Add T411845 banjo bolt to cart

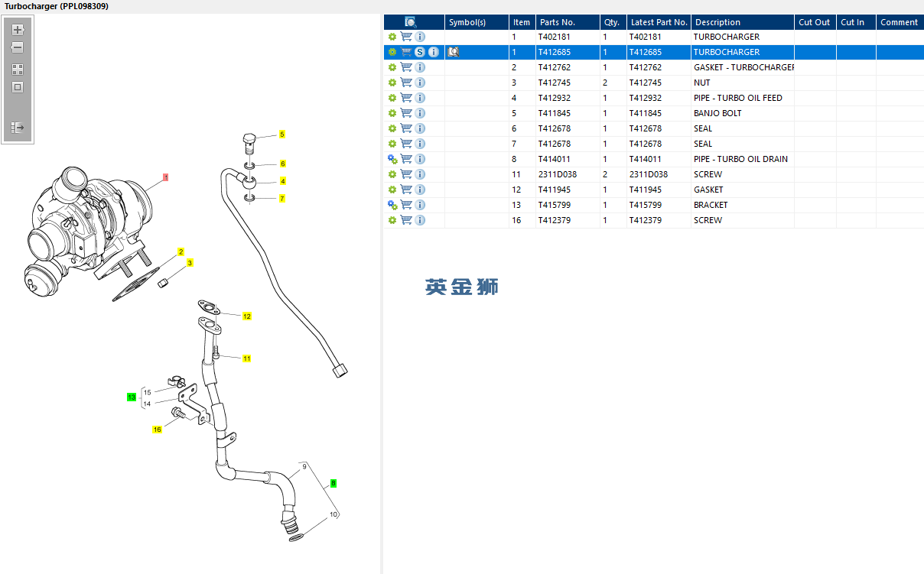[406, 113]
